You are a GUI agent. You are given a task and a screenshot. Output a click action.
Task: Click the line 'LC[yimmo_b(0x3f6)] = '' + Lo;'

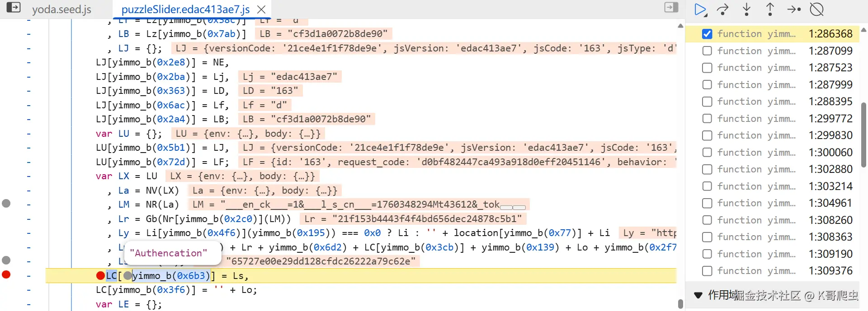point(176,290)
